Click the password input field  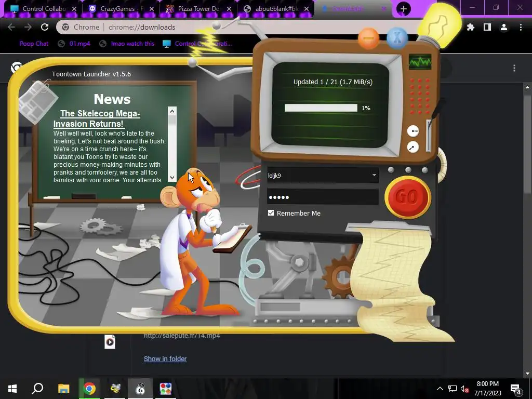(323, 197)
